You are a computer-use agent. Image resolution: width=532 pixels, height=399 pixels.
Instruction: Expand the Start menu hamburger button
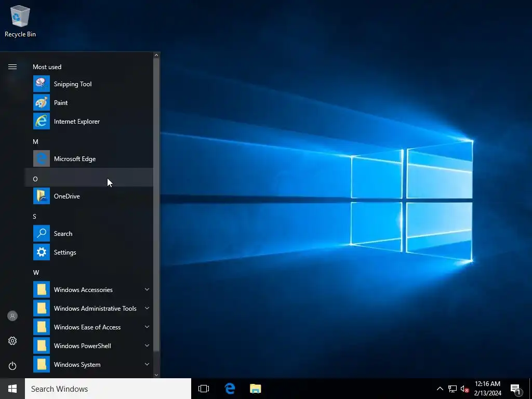12,67
